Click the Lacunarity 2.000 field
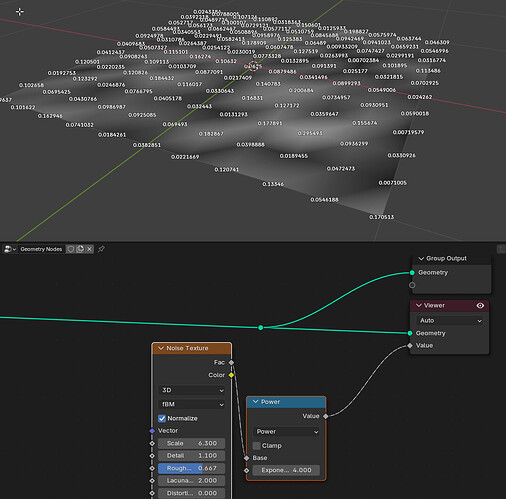Image resolution: width=506 pixels, height=499 pixels. pyautogui.click(x=192, y=481)
